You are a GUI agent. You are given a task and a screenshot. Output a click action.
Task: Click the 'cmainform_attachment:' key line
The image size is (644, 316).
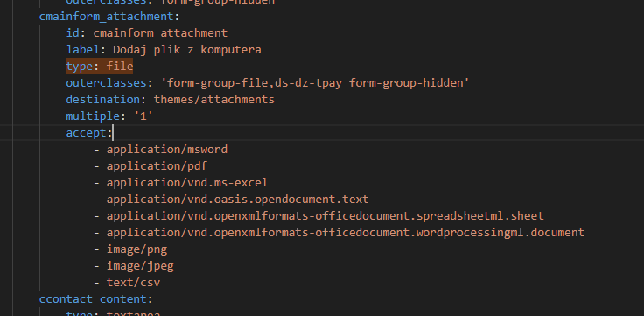coord(109,17)
